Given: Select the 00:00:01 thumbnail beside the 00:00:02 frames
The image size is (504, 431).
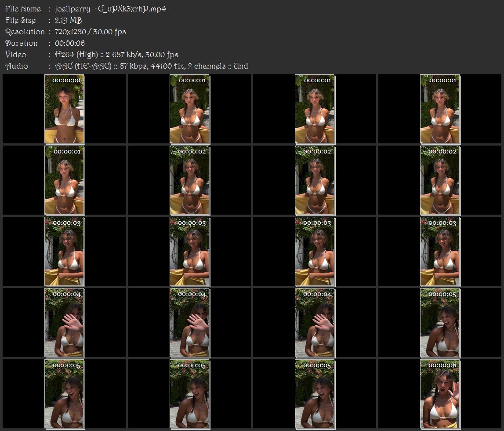Looking at the screenshot, I should (64, 180).
